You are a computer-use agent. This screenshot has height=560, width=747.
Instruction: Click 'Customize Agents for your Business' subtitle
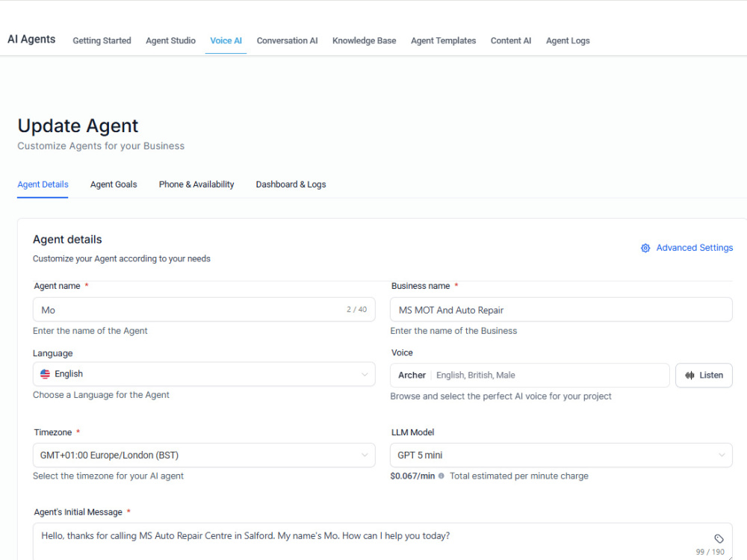click(101, 146)
